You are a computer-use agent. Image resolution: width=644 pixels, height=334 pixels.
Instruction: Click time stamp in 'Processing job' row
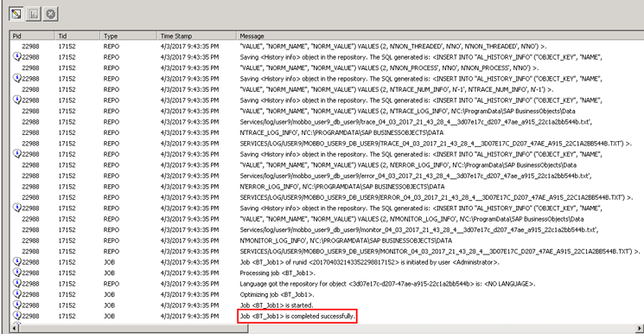tap(189, 273)
